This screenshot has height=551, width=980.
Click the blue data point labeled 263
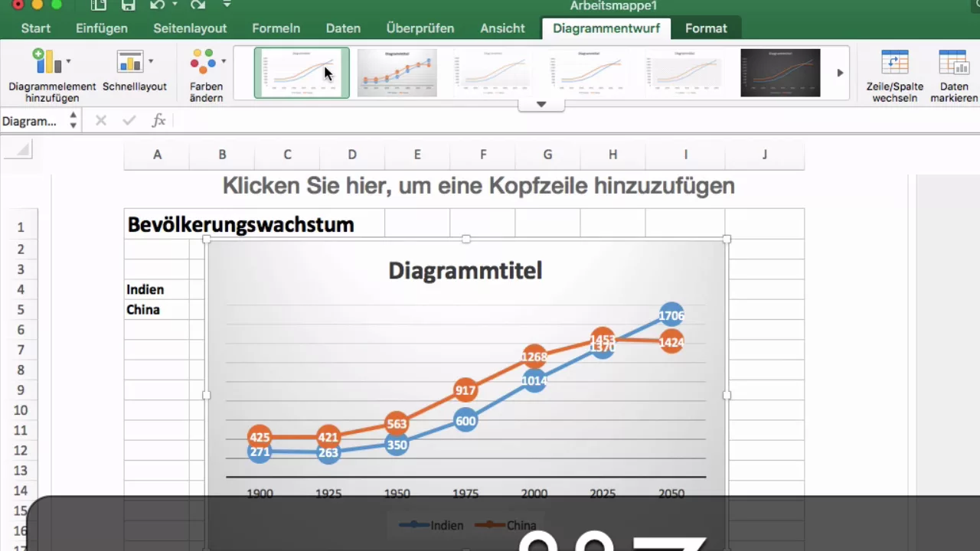pyautogui.click(x=328, y=453)
